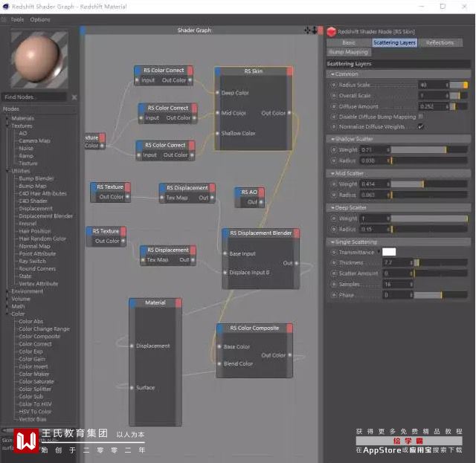Click the Radius Scale animation dot
476x463 pixels.
point(334,85)
